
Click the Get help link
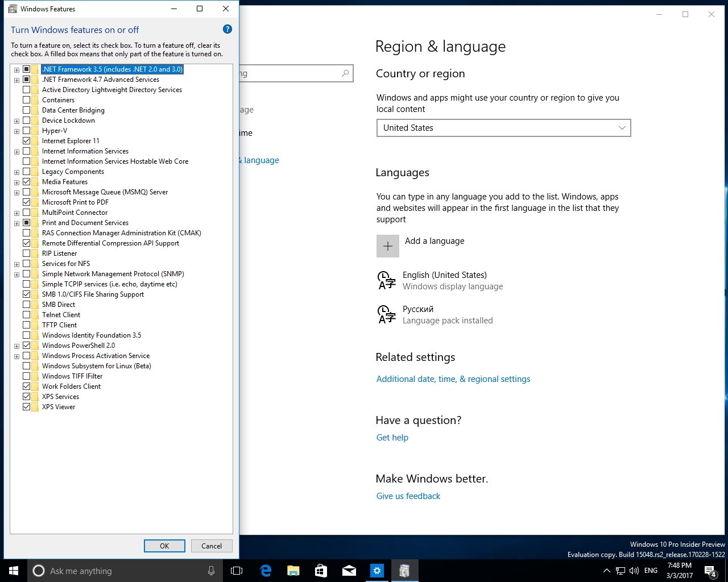[392, 438]
